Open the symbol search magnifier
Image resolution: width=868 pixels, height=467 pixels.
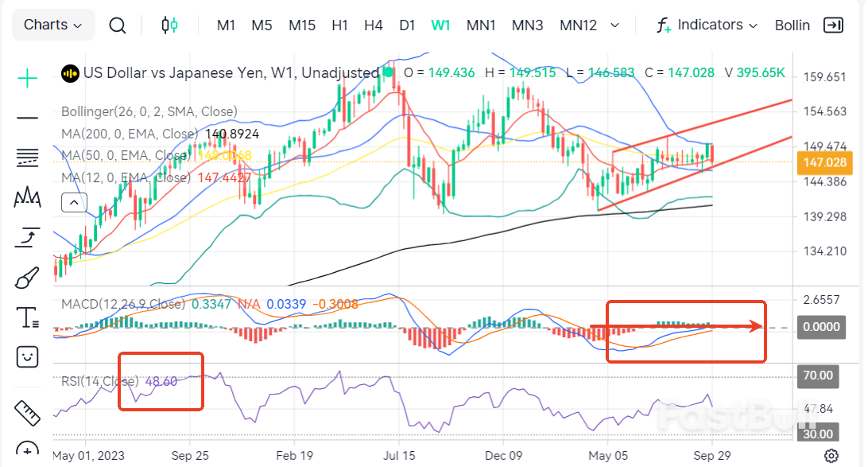pyautogui.click(x=118, y=25)
